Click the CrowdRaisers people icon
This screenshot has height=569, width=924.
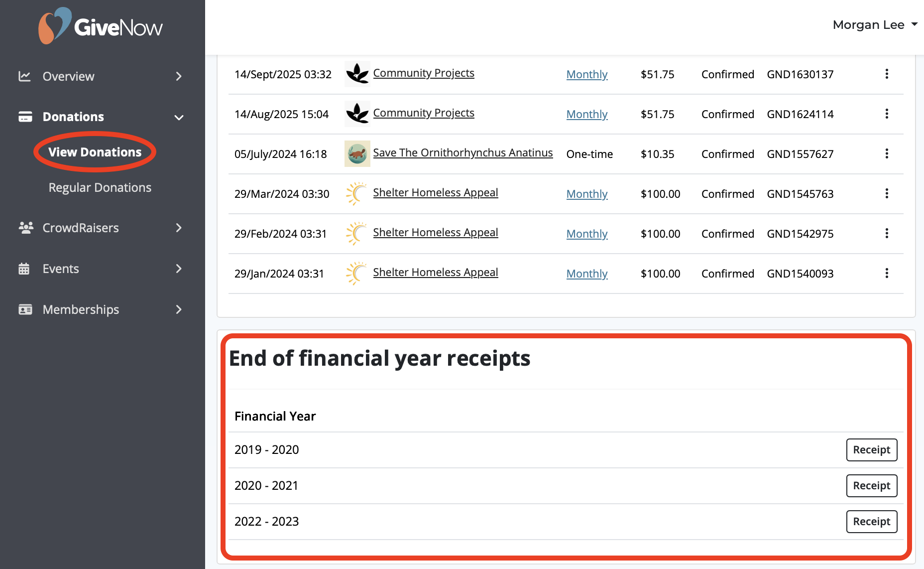[25, 228]
